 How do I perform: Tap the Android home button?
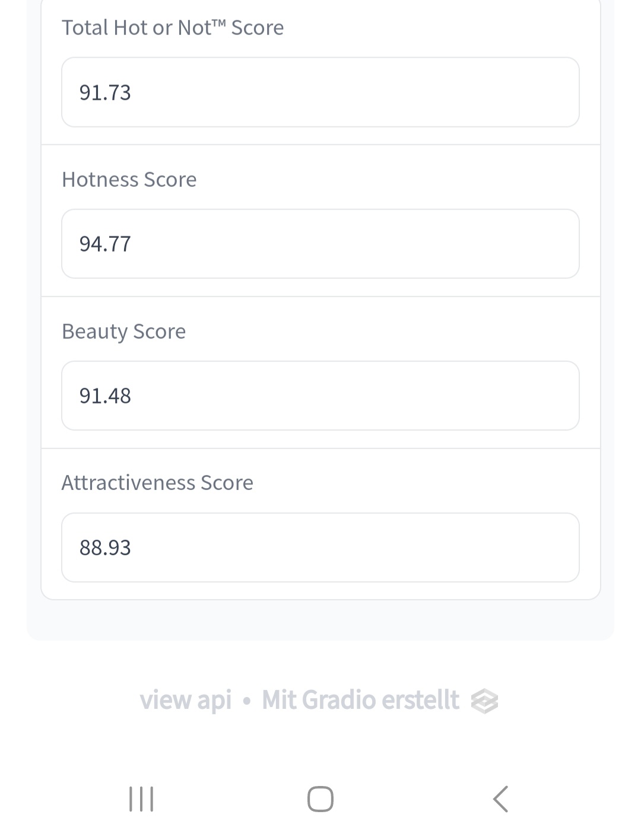[x=320, y=798]
